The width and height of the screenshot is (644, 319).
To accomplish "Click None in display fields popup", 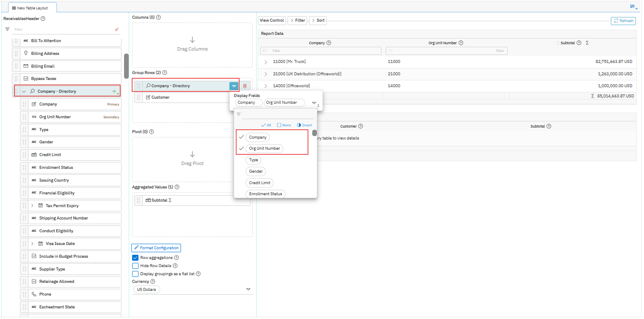I will coord(284,125).
